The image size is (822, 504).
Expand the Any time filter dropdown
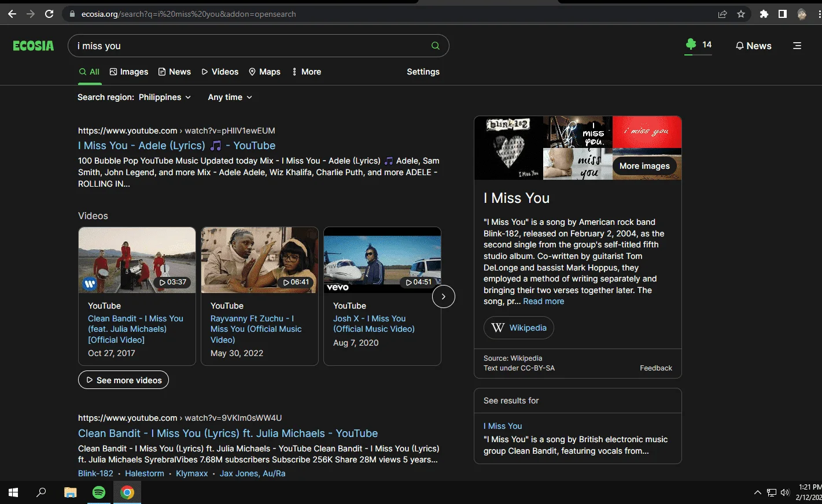(230, 97)
